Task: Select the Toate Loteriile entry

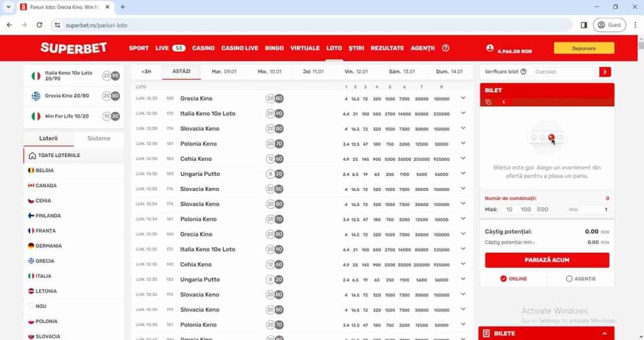Action: [x=74, y=156]
